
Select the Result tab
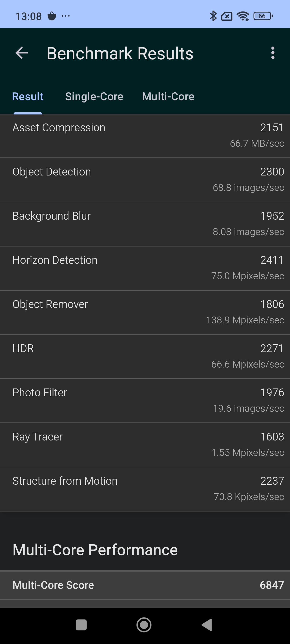(x=28, y=96)
